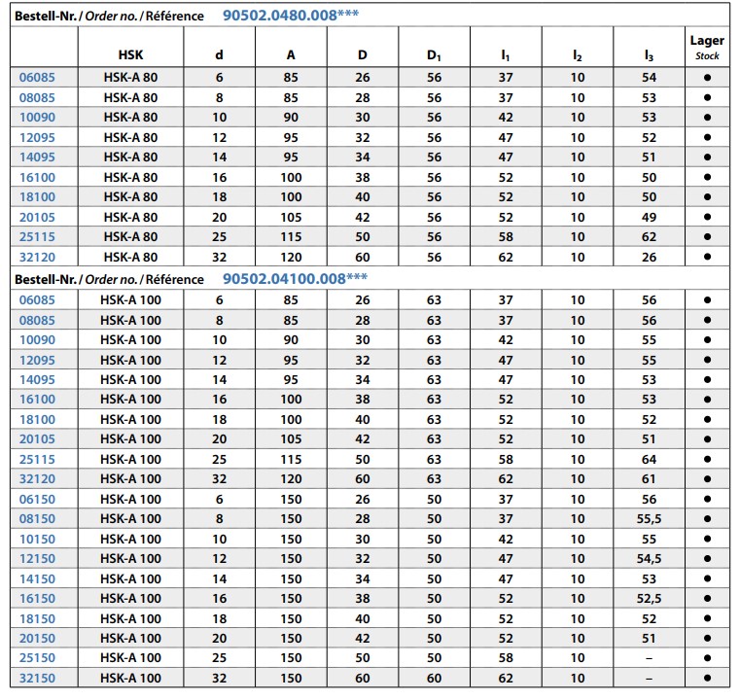
Task: Click stock dot in row 25150
Action: coord(707,657)
